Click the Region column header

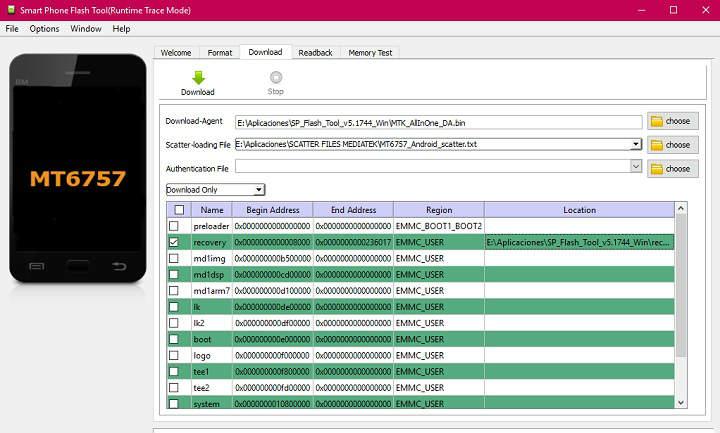pyautogui.click(x=439, y=210)
